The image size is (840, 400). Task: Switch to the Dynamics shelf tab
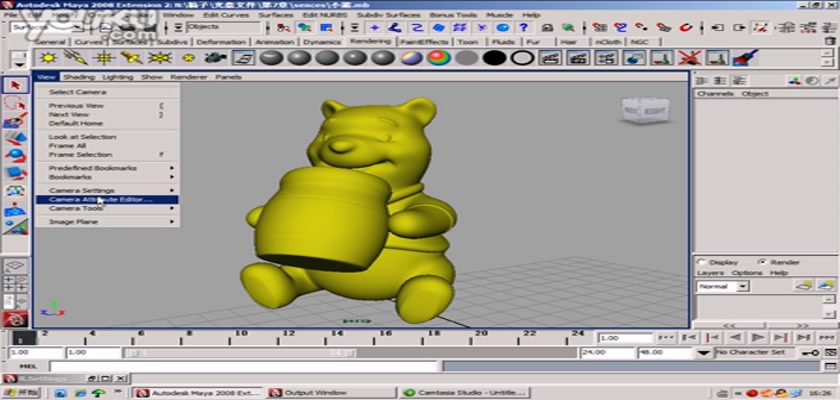(x=322, y=41)
